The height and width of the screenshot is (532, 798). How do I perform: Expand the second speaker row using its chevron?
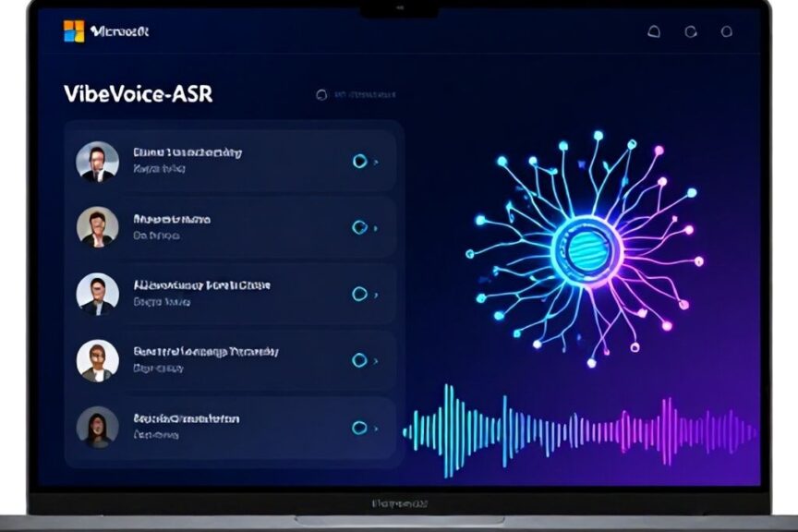pyautogui.click(x=376, y=227)
